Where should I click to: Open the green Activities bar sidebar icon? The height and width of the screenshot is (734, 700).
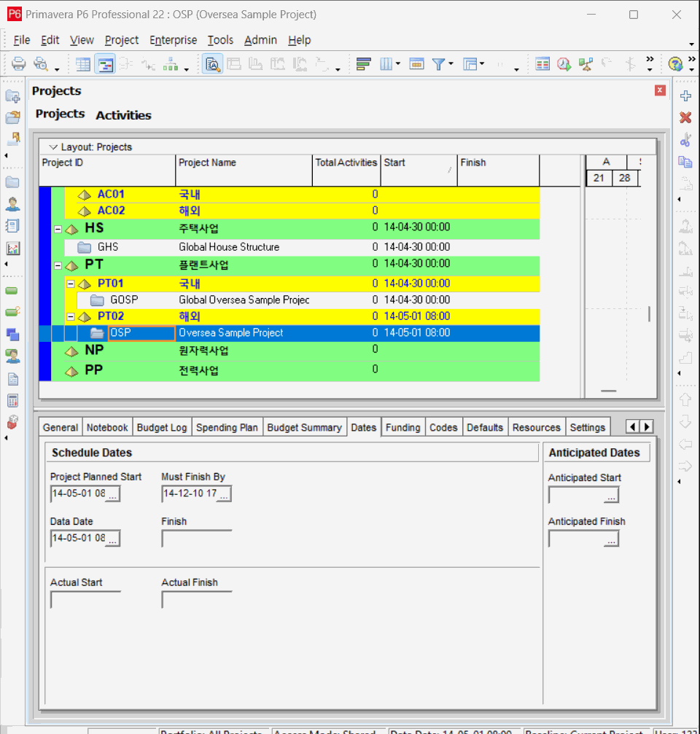tap(12, 291)
